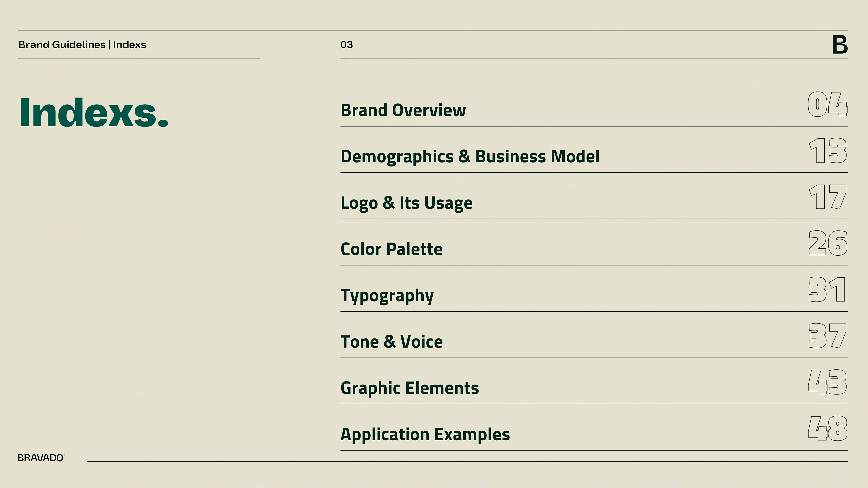Click the outlined page number 43
This screenshot has width=868, height=488.
tap(827, 382)
